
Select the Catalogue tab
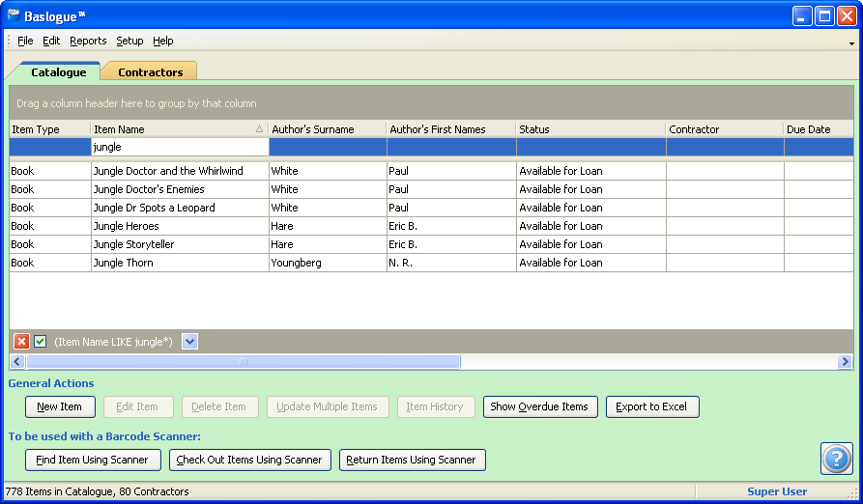point(58,72)
